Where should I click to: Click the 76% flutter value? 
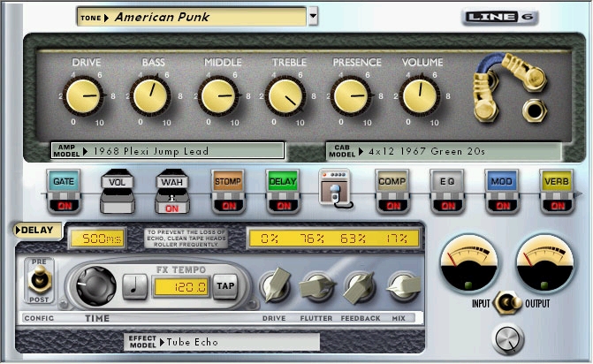coord(312,239)
